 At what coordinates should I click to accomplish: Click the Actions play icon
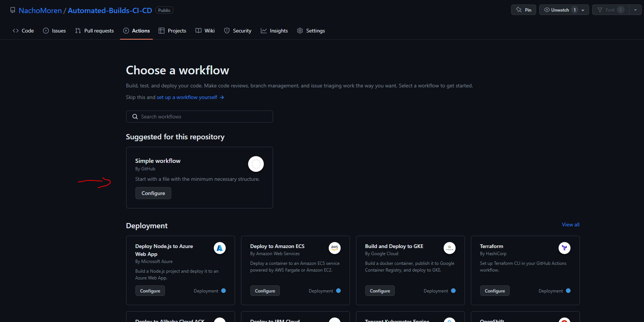(126, 31)
